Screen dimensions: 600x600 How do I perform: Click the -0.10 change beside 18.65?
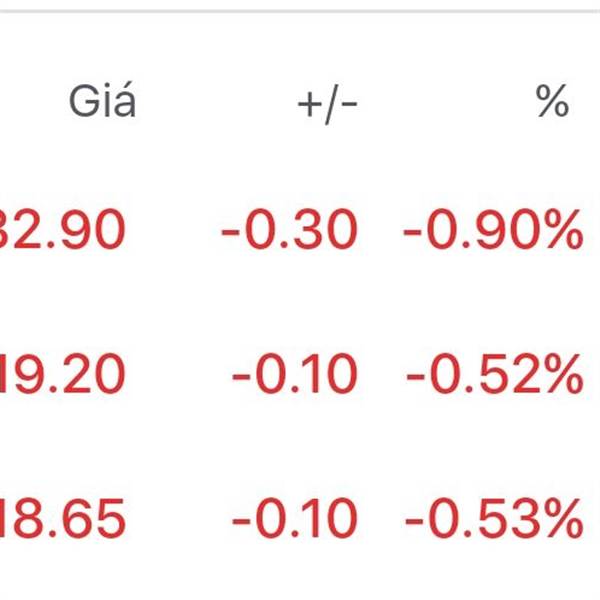tap(295, 518)
